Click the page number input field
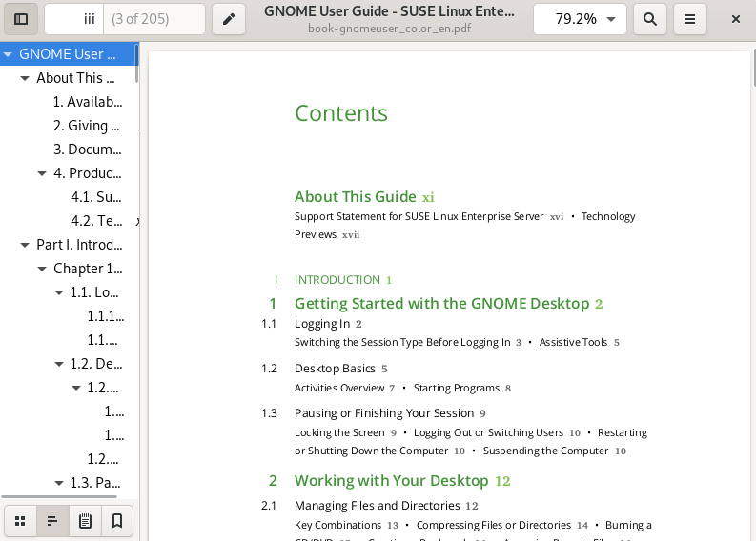 tap(74, 19)
